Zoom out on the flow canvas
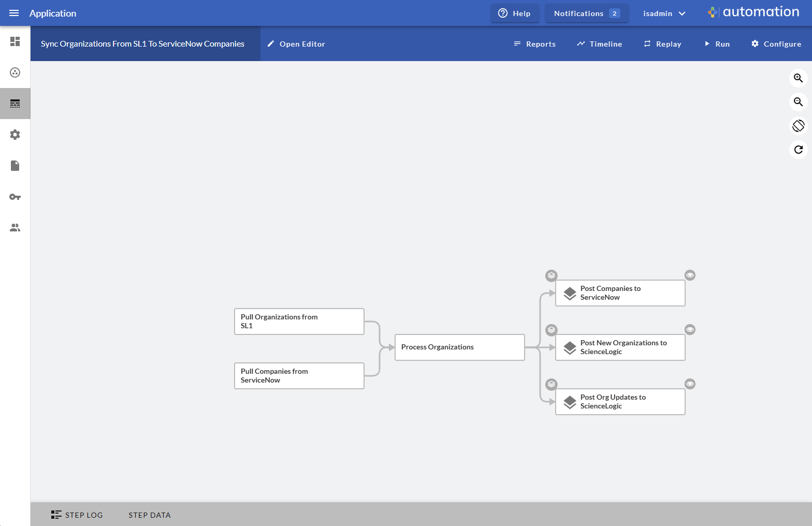The image size is (812, 526). pyautogui.click(x=798, y=102)
